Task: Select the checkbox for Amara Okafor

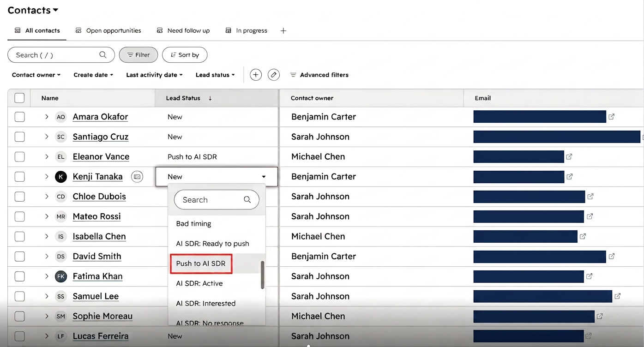Action: (x=19, y=117)
